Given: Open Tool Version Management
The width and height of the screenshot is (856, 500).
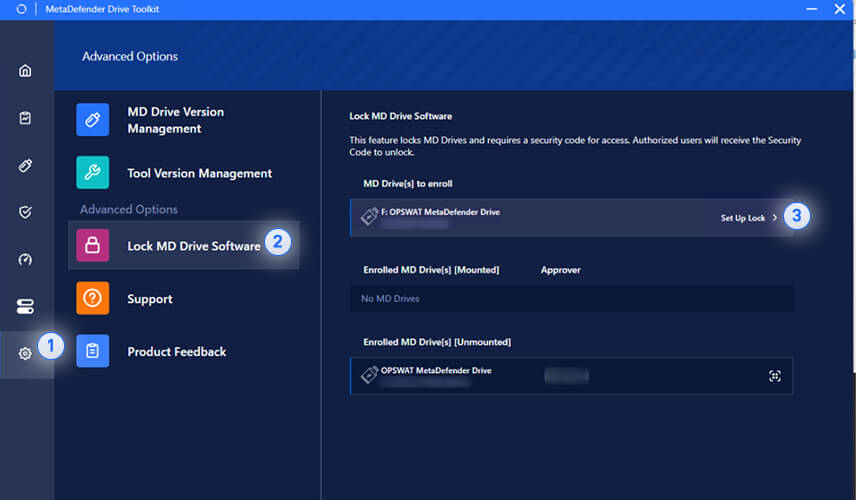Looking at the screenshot, I should [x=200, y=174].
